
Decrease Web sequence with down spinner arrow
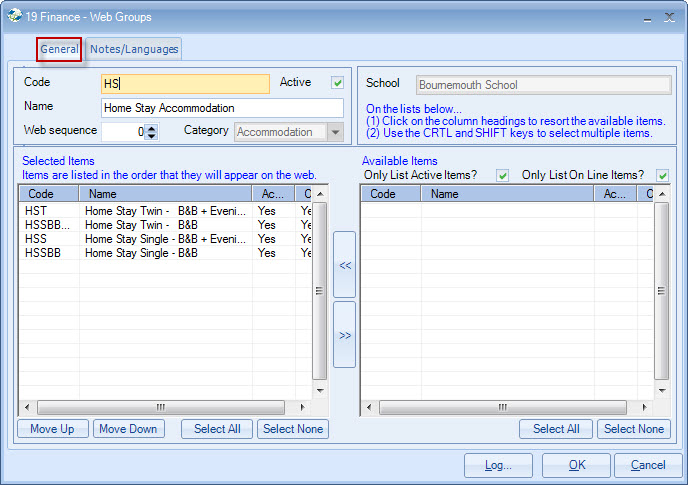(151, 135)
